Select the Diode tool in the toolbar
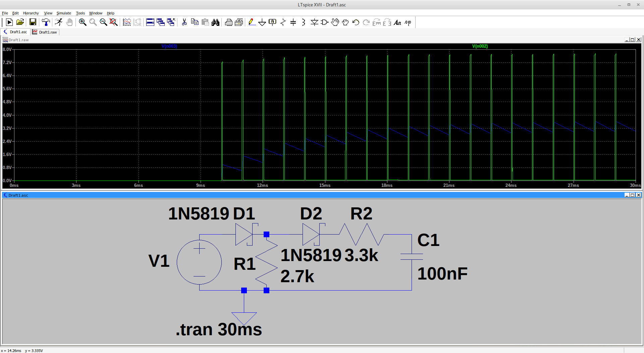The image size is (644, 353). [314, 22]
